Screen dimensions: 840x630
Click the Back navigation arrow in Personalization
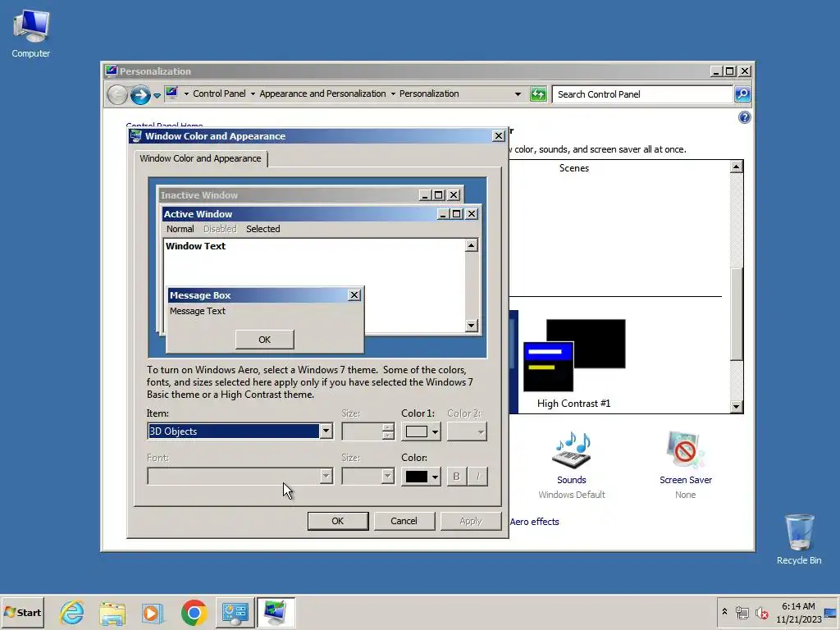117,95
